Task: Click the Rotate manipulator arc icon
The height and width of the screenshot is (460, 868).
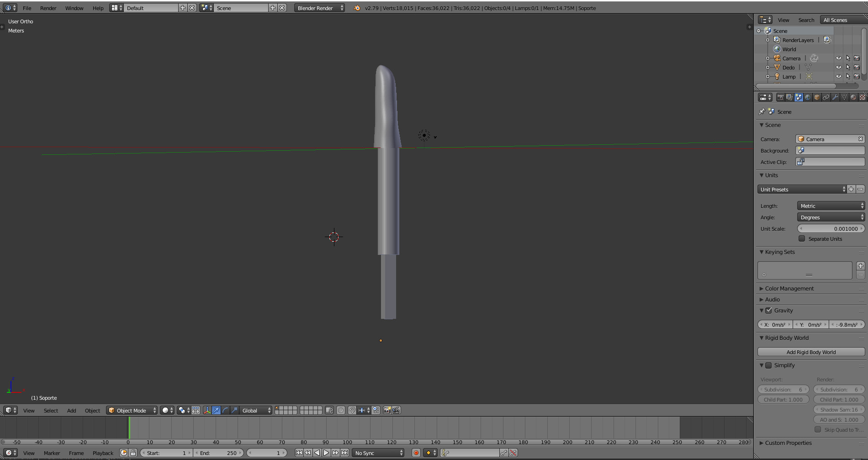Action: point(226,410)
